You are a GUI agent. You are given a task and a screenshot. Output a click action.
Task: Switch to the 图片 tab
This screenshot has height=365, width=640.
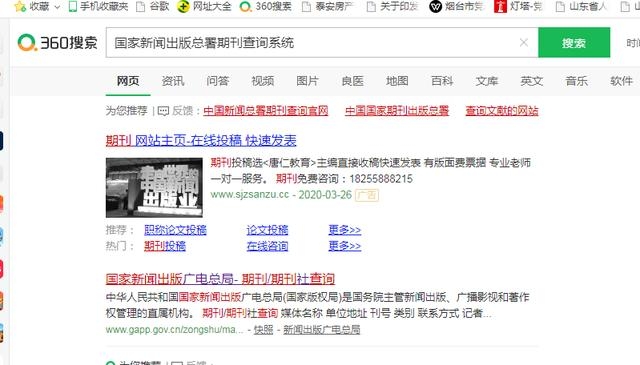[x=307, y=81]
